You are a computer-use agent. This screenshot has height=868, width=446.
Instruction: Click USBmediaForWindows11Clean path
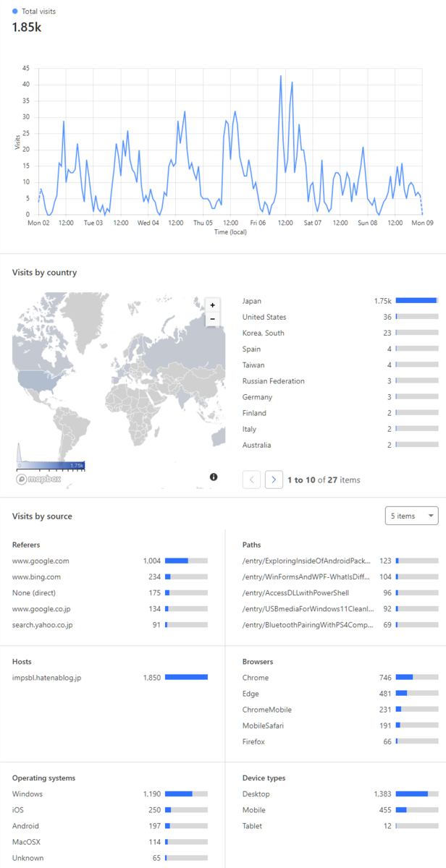coord(307,608)
